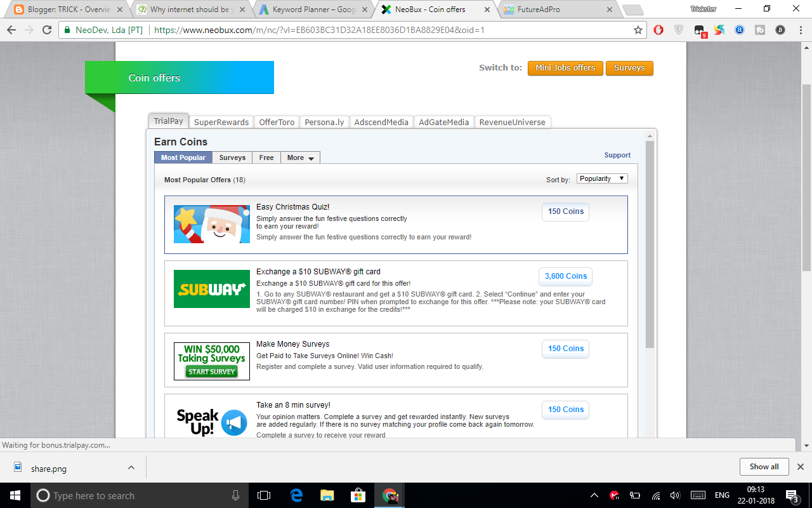Open the colorful pinwheel extension icon
The image size is (812, 508).
pyautogui.click(x=719, y=30)
